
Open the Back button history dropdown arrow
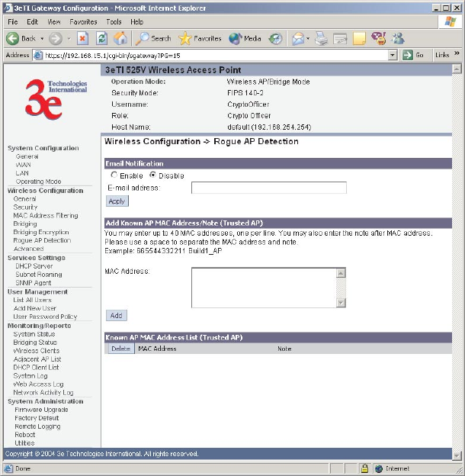(x=42, y=39)
